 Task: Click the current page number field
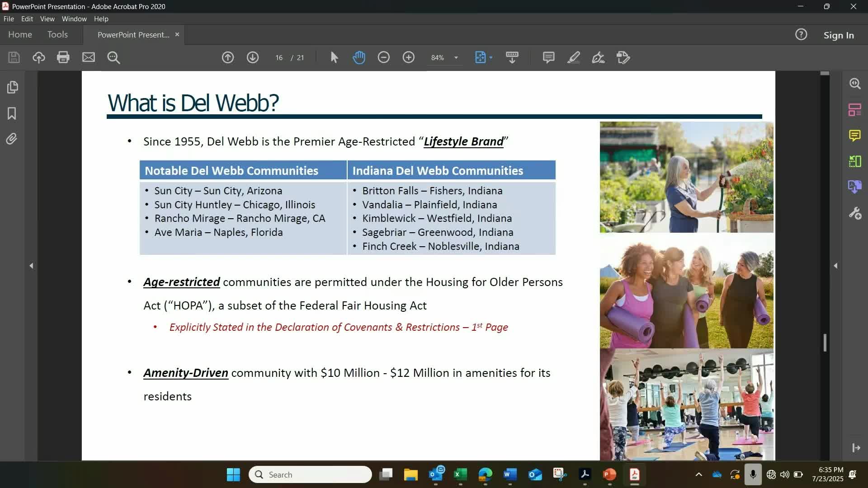click(x=279, y=58)
